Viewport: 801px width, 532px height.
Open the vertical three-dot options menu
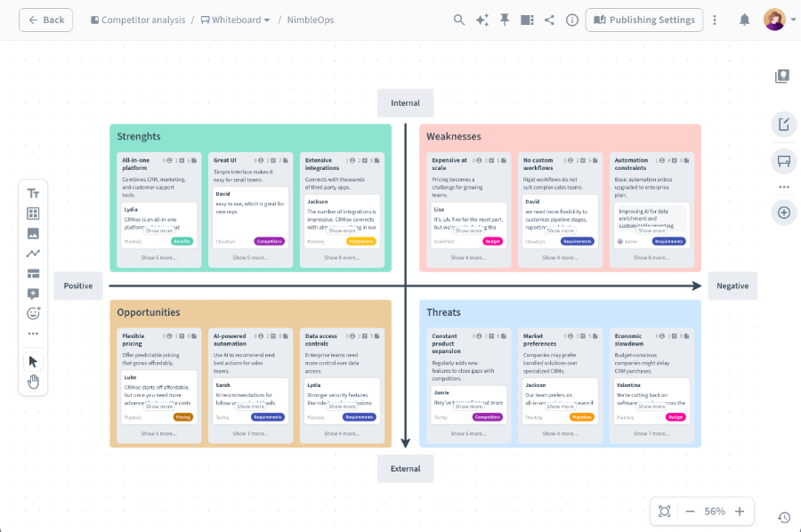714,20
